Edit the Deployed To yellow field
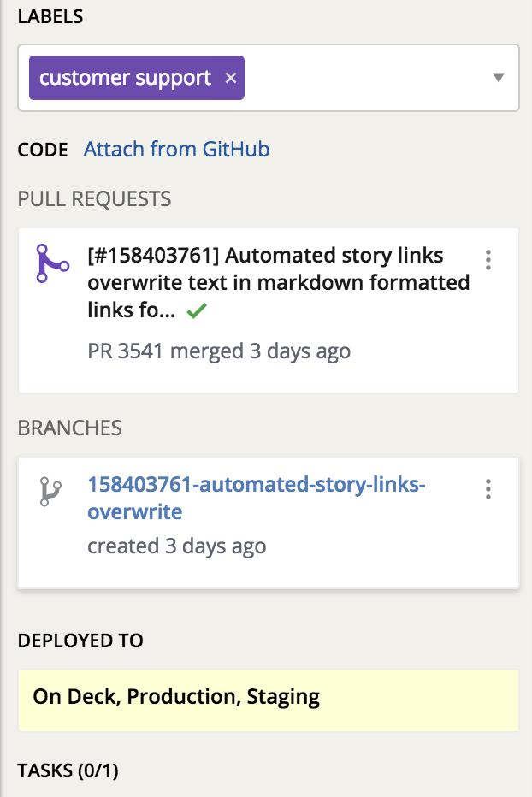This screenshot has width=532, height=797. click(269, 700)
